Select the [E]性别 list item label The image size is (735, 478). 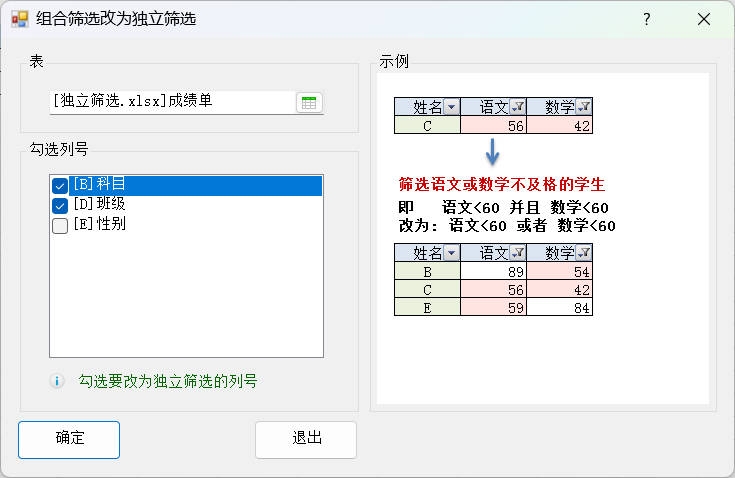tap(99, 224)
